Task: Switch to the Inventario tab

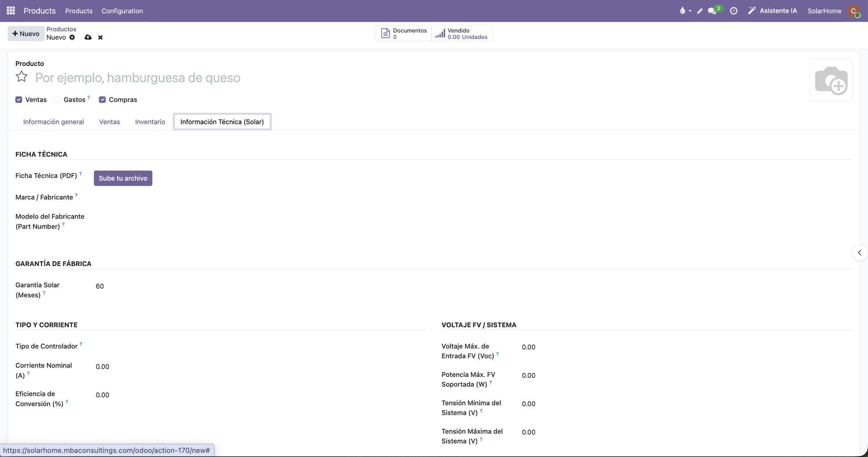Action: pyautogui.click(x=150, y=122)
